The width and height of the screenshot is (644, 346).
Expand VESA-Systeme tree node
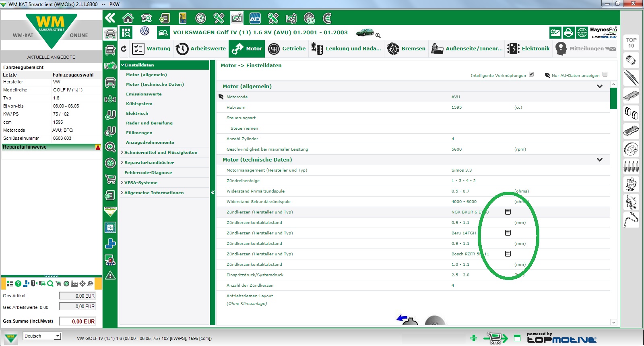122,182
